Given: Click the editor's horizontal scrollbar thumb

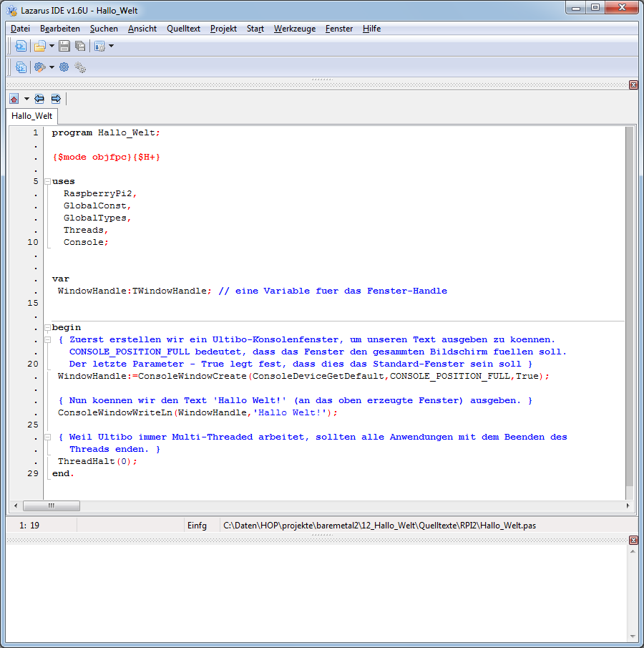Looking at the screenshot, I should 52,506.
